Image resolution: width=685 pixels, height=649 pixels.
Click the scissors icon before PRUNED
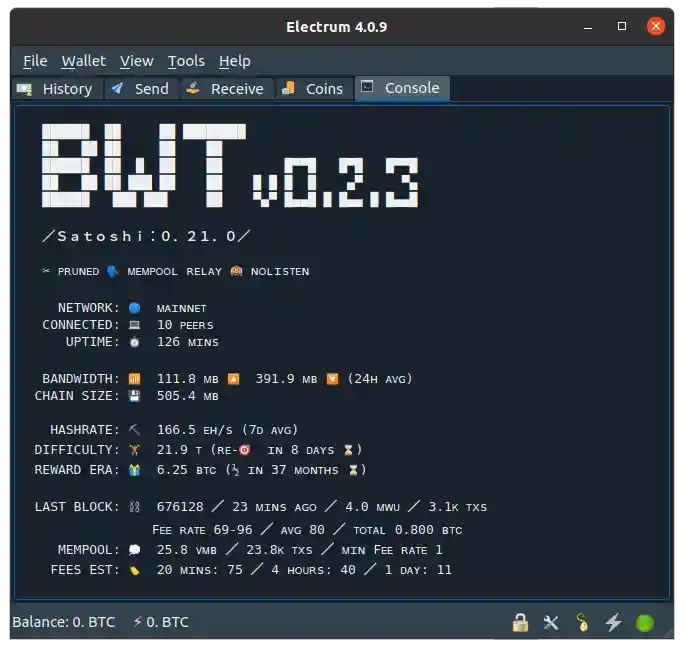point(46,271)
